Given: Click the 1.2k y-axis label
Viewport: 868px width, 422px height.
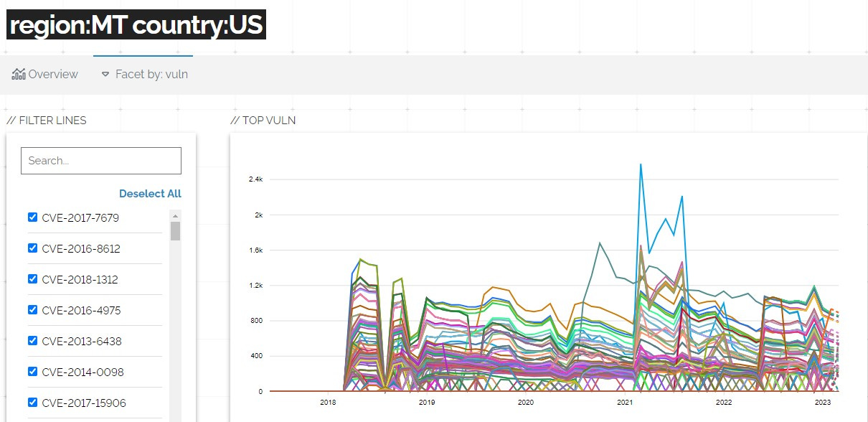Looking at the screenshot, I should point(256,286).
